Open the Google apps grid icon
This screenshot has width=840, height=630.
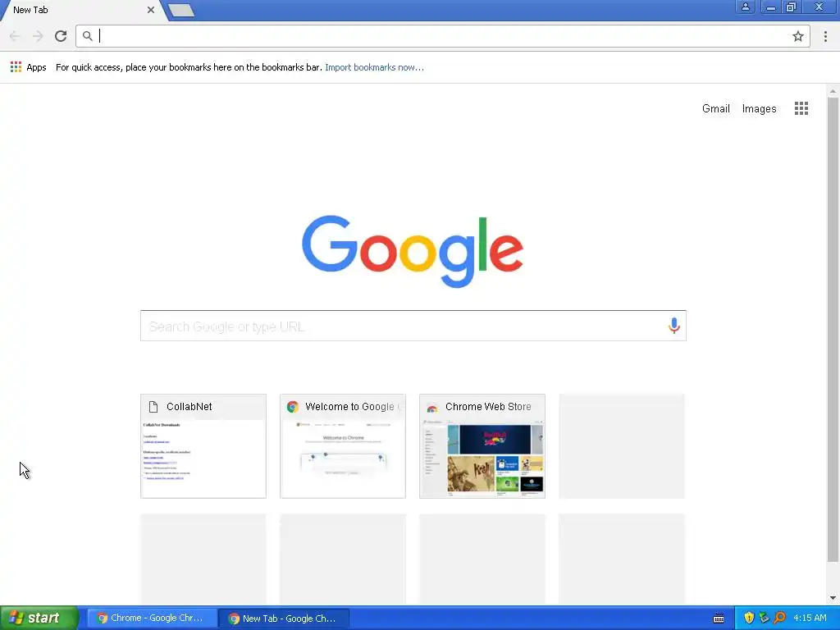801,108
